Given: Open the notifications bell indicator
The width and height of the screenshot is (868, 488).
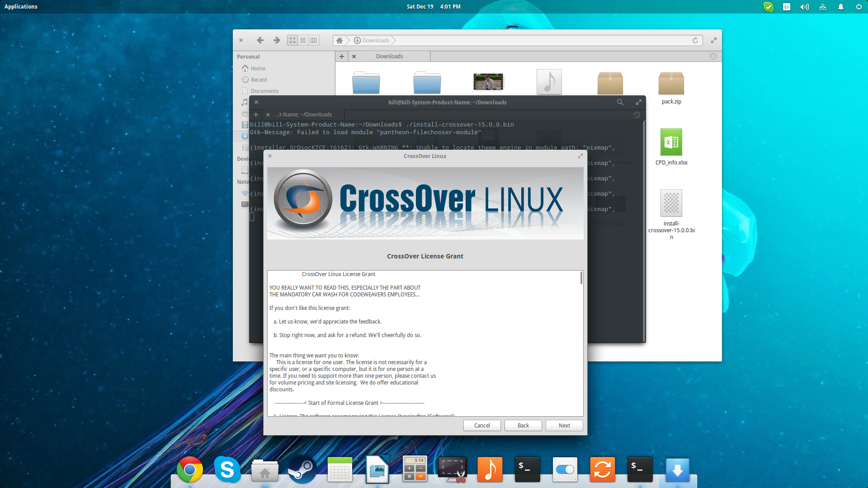Looking at the screenshot, I should coord(841,7).
